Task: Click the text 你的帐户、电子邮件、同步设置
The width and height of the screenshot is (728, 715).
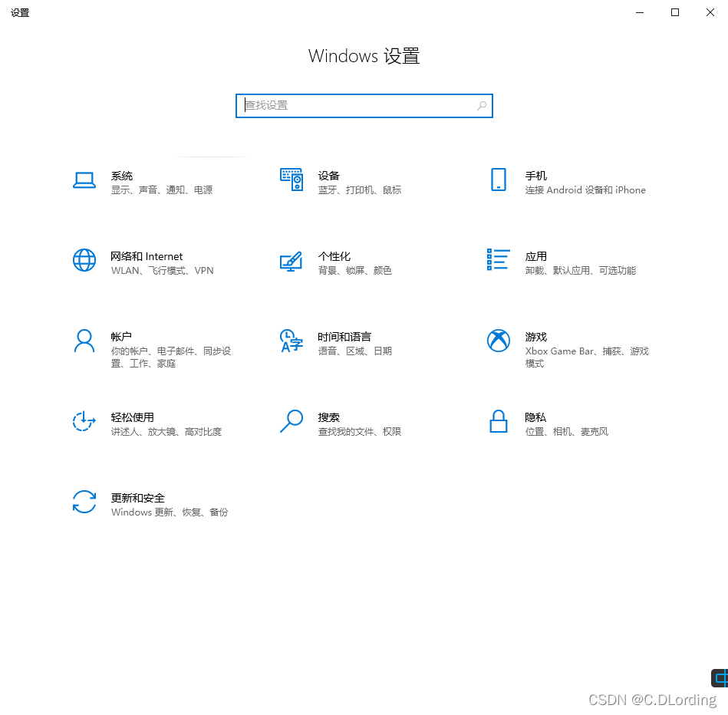Action: (x=171, y=357)
